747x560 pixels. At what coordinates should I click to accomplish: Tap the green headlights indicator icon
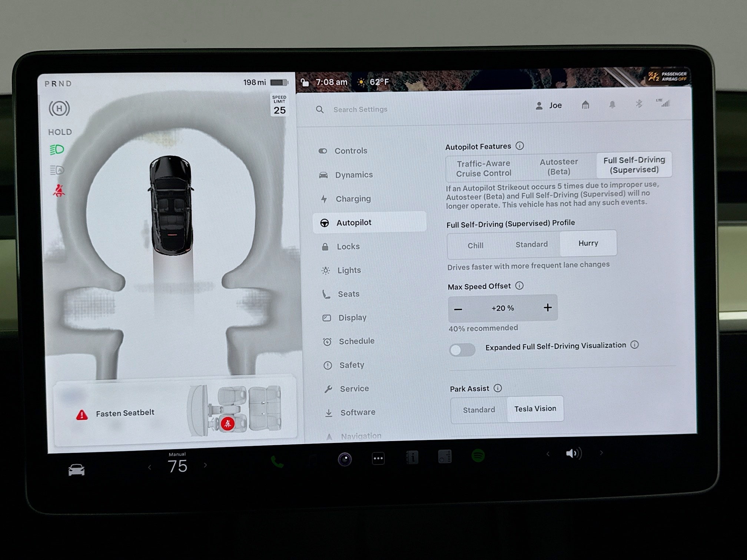tap(57, 150)
